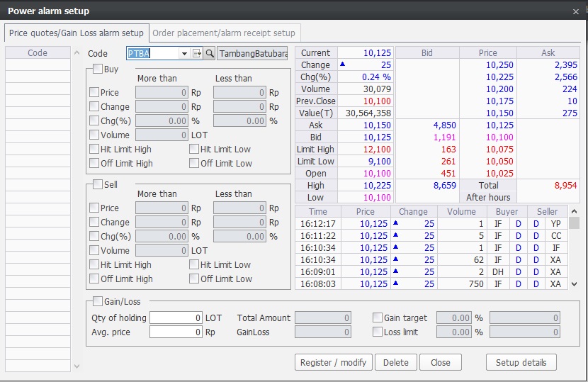Click the Limit High value 12,100
The image size is (588, 382).
click(x=366, y=150)
